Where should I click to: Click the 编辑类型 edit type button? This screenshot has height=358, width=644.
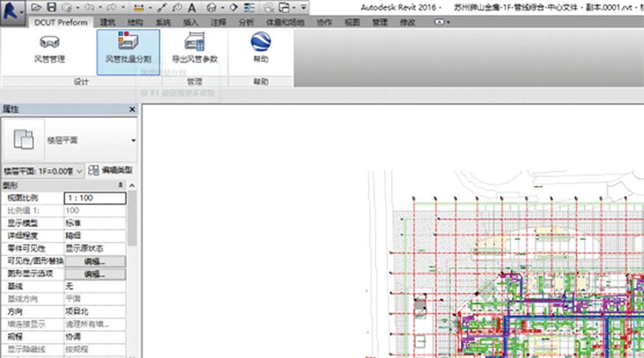[x=110, y=170]
